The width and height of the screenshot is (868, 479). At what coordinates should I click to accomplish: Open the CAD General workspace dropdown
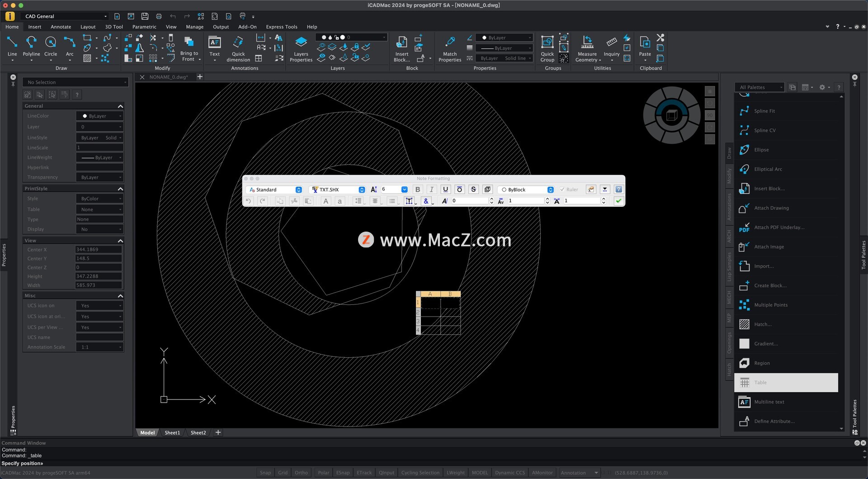point(66,16)
